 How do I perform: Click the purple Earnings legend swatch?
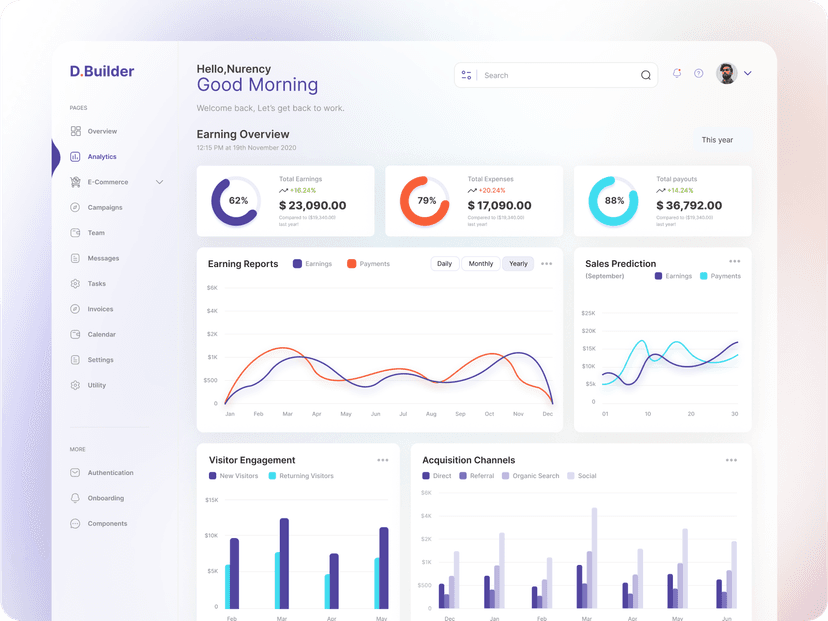pos(298,264)
